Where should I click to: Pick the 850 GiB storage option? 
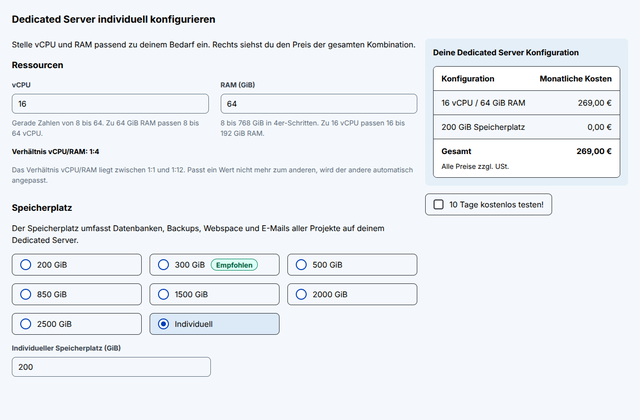tap(77, 294)
